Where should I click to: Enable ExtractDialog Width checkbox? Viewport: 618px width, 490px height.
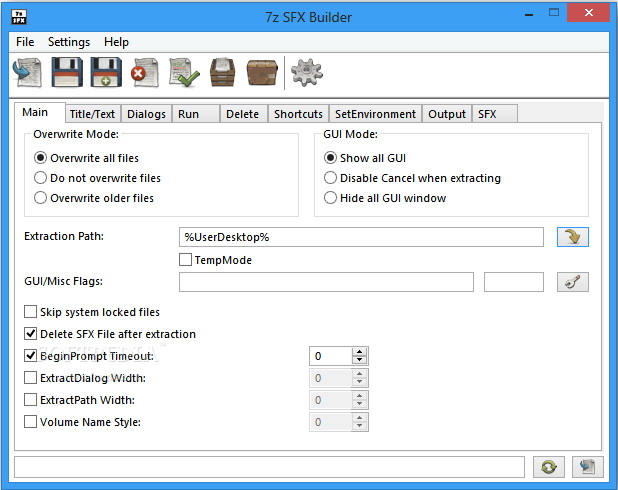(x=30, y=378)
